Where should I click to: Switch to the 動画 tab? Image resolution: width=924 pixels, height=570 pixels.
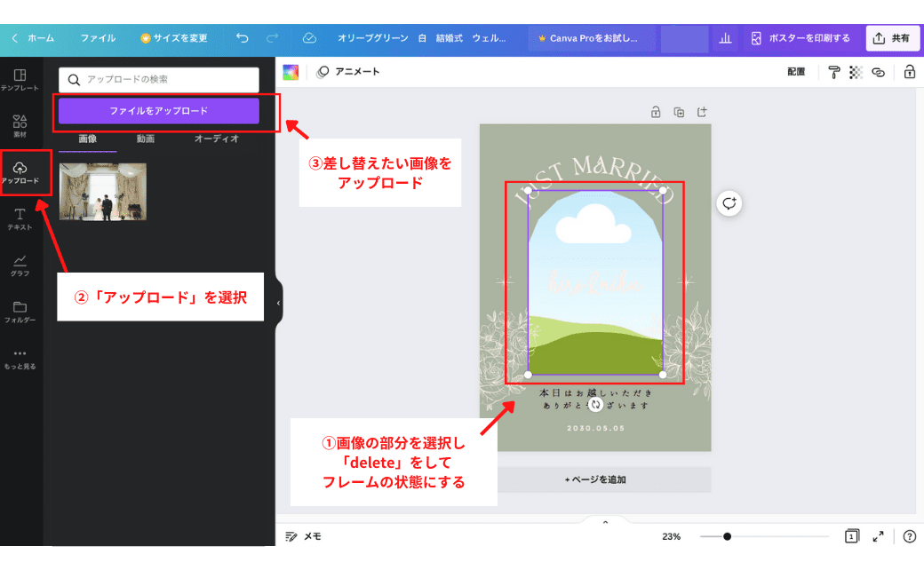[146, 139]
